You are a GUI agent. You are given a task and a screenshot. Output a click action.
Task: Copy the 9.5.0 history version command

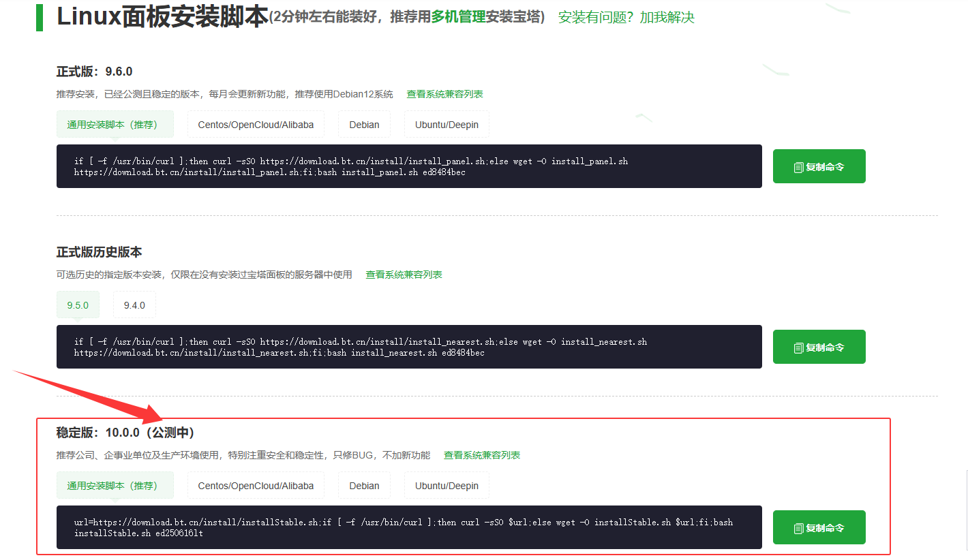click(x=819, y=347)
